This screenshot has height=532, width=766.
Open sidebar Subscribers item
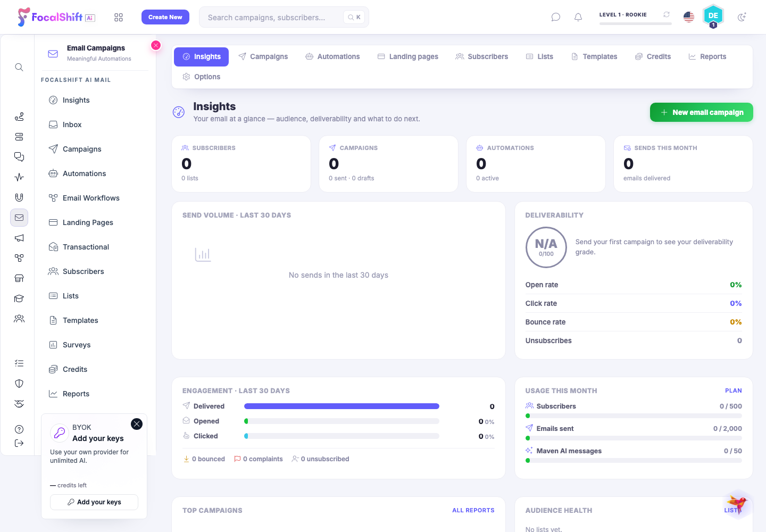[95, 271]
